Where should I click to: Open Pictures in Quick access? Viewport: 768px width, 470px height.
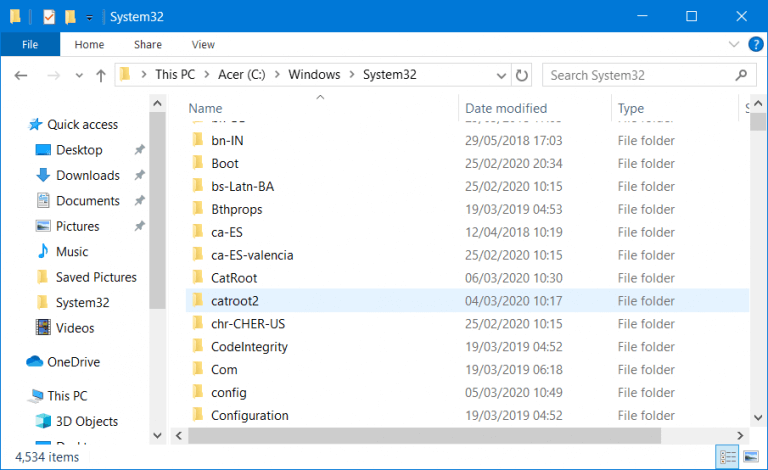point(77,226)
